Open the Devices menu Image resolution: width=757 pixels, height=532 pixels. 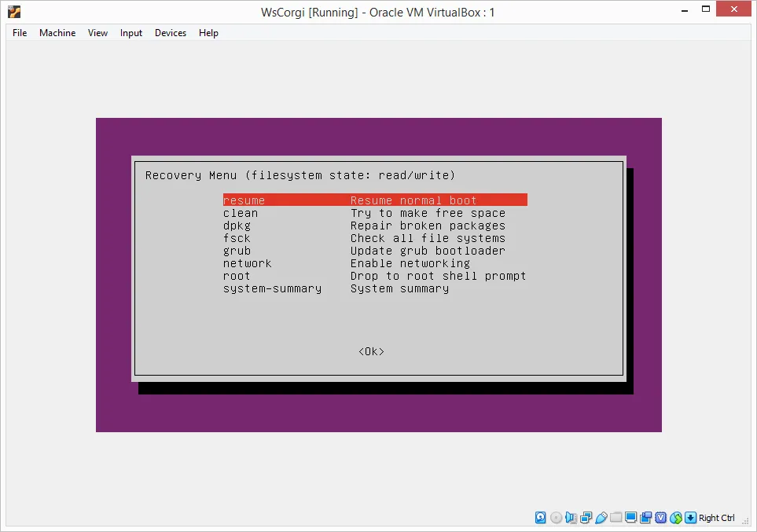pos(171,33)
